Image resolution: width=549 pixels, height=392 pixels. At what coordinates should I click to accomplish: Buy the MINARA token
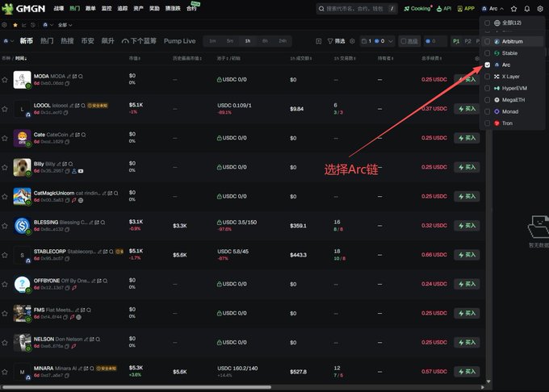click(x=467, y=372)
